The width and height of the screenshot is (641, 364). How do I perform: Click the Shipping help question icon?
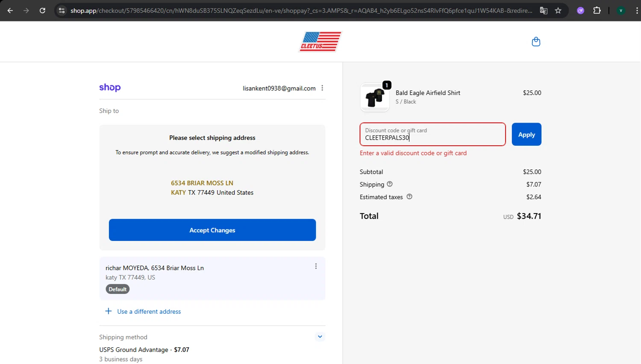pos(390,184)
